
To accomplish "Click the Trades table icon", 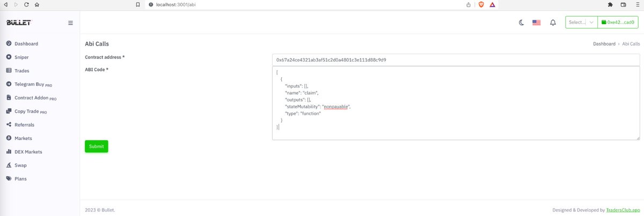I will tap(9, 71).
